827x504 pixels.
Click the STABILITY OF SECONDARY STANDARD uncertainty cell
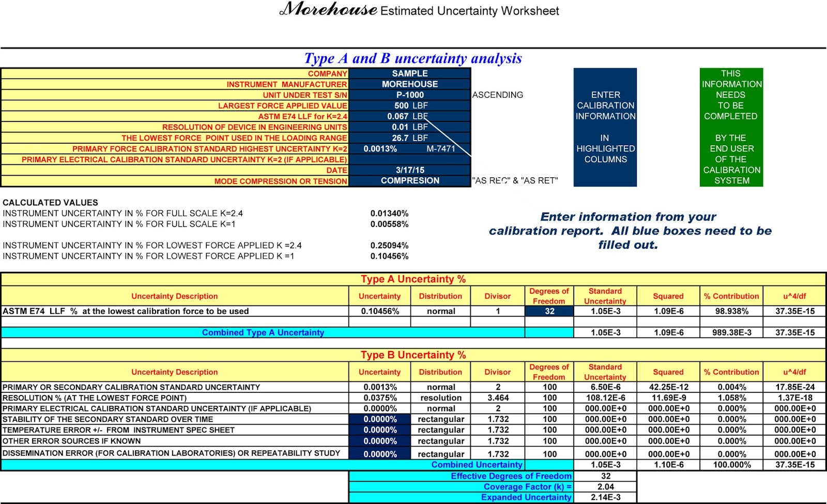point(380,419)
